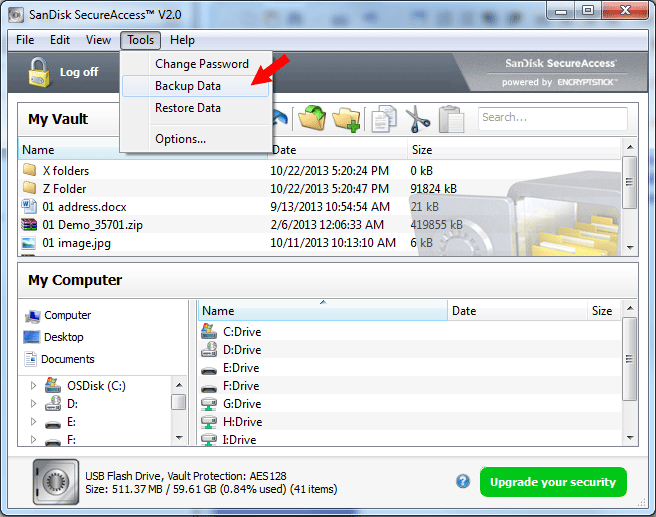Click the Desktop monitor icon
This screenshot has width=656, height=517.
[x=31, y=337]
